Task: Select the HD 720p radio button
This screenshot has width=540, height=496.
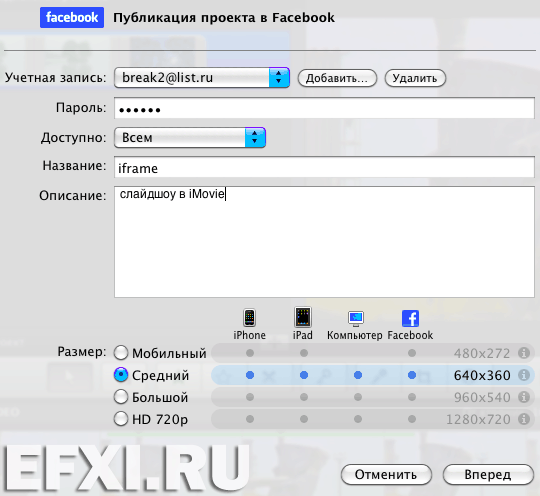Action: (x=121, y=419)
